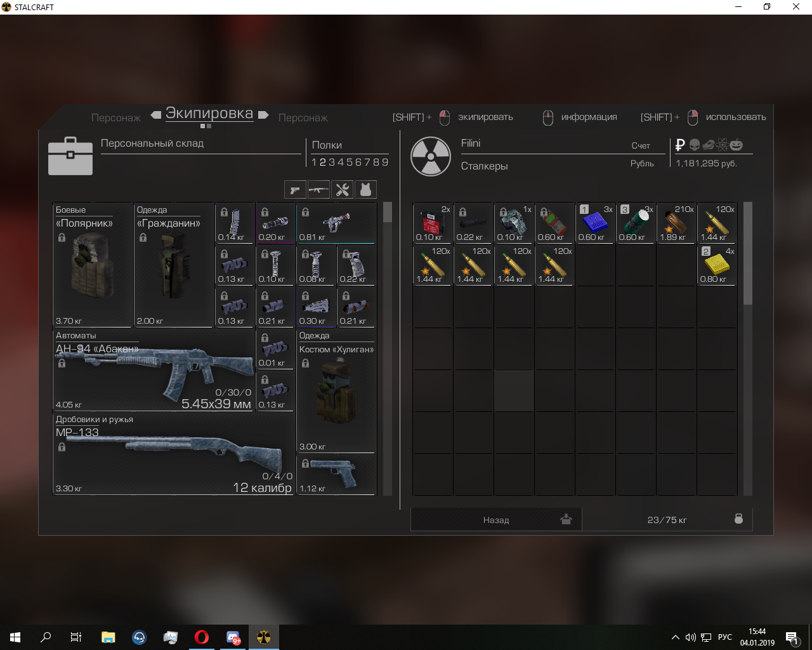
Task: Click the РУС language indicator
Action: [x=725, y=637]
